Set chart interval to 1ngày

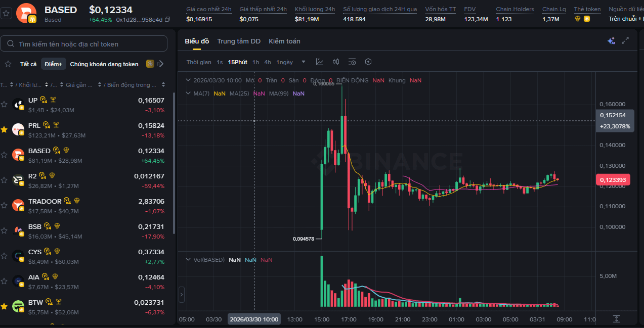(285, 62)
